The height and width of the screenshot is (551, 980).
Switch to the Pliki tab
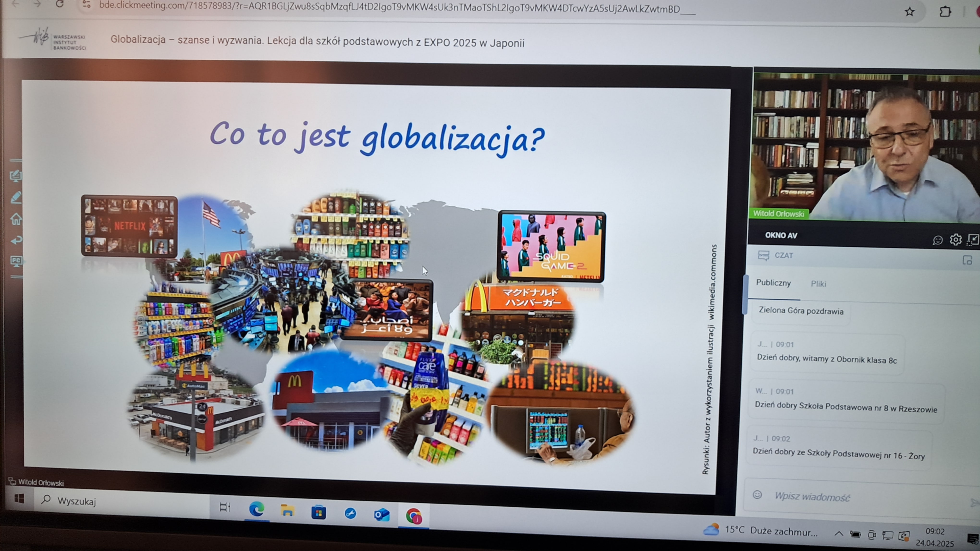coord(818,284)
